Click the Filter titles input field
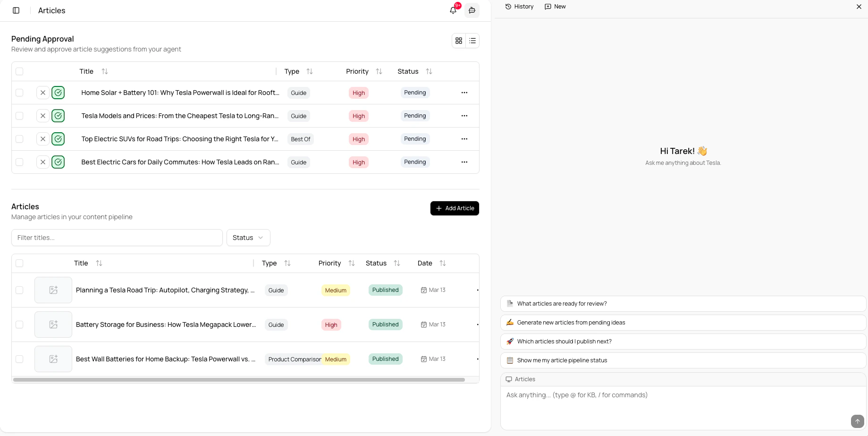868x436 pixels. point(117,238)
